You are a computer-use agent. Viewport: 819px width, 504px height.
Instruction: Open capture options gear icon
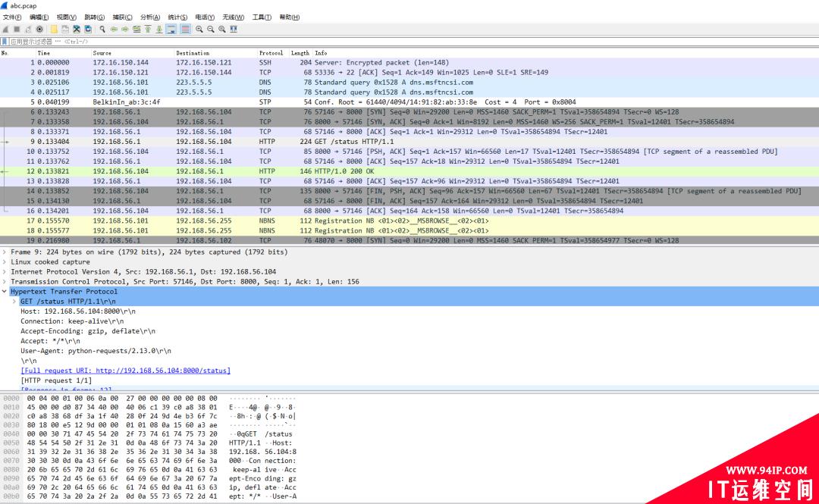(39, 30)
